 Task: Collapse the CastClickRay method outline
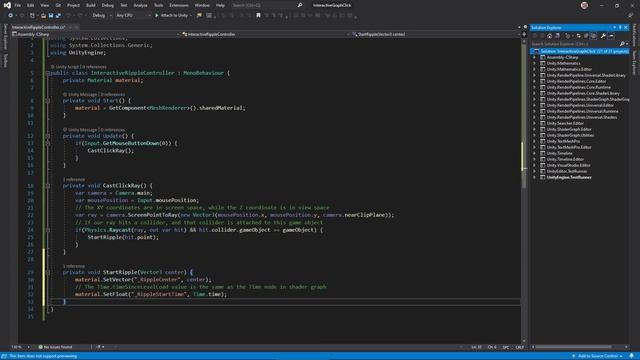point(48,186)
